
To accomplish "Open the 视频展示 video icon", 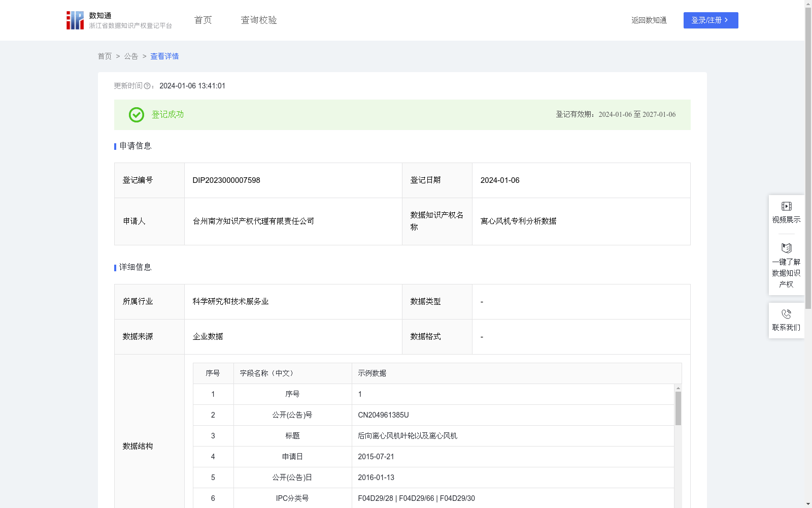I will (786, 206).
